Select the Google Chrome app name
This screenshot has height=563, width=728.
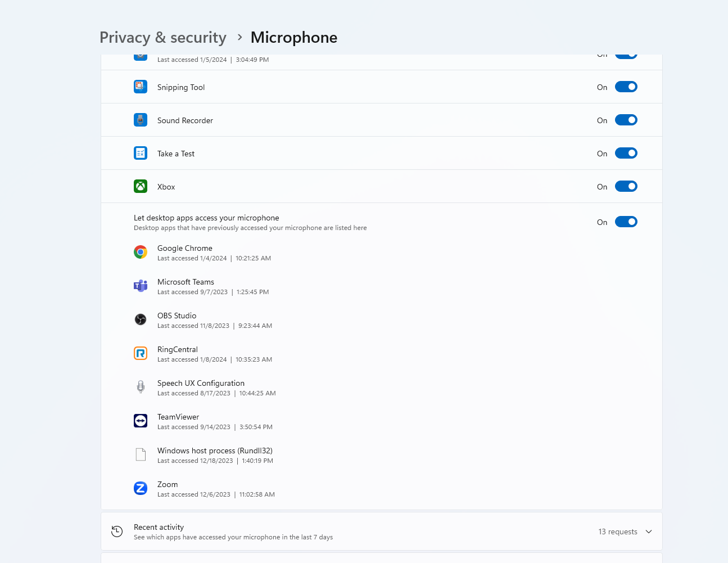click(185, 248)
